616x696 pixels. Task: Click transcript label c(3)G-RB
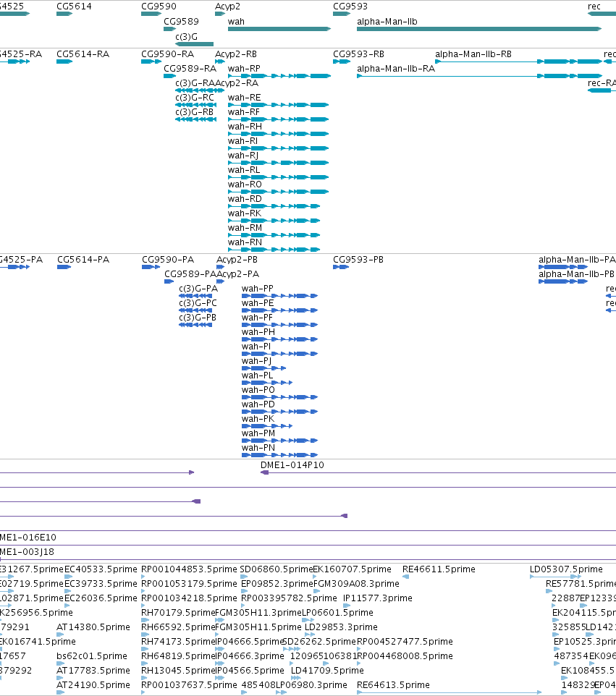pyautogui.click(x=195, y=112)
